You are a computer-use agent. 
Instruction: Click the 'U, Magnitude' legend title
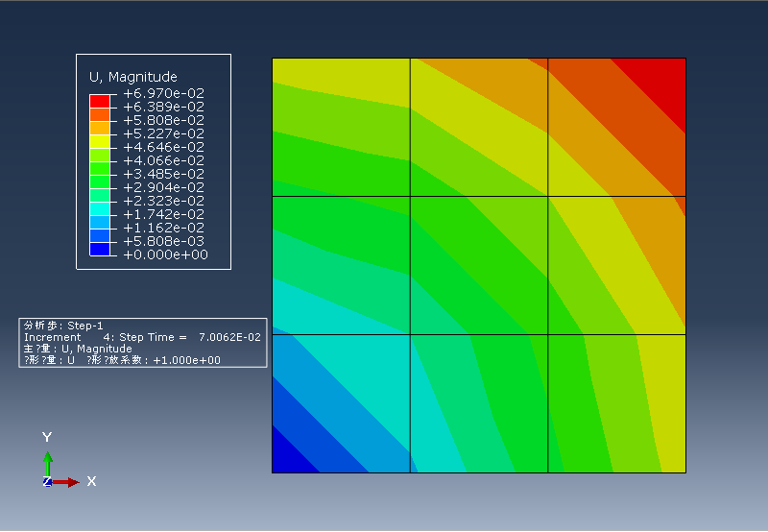(132, 77)
